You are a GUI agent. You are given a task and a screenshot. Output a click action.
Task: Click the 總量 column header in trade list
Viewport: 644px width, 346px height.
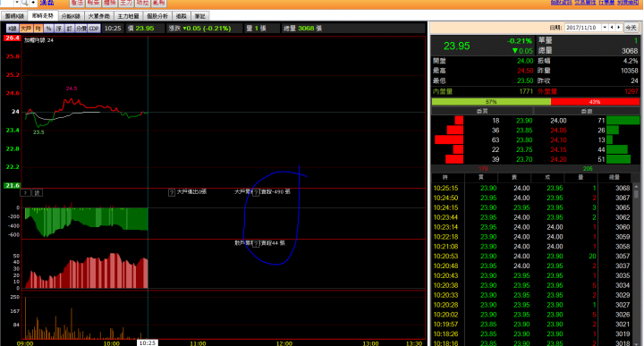[614, 177]
